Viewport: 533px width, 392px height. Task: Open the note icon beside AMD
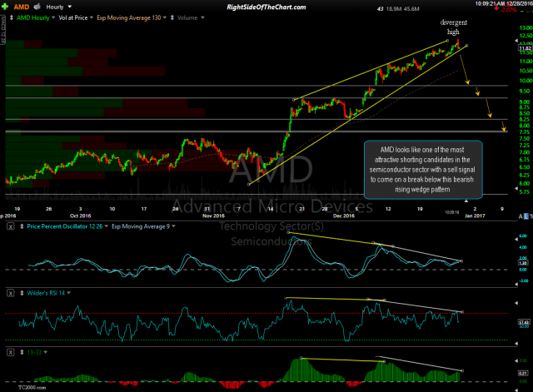click(37, 7)
